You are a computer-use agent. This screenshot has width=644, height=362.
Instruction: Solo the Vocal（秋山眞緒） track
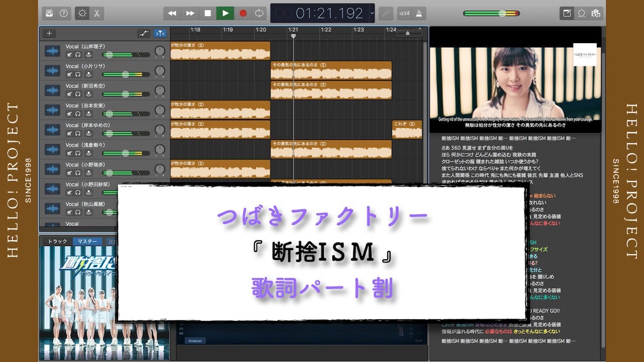[78, 213]
